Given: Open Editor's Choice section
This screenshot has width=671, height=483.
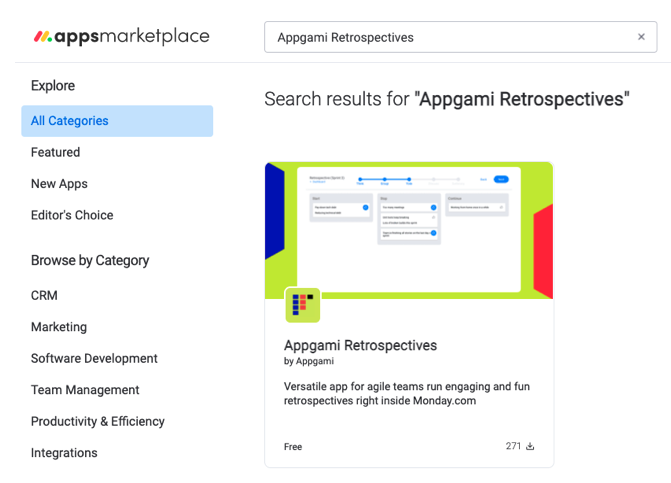Looking at the screenshot, I should [x=72, y=215].
